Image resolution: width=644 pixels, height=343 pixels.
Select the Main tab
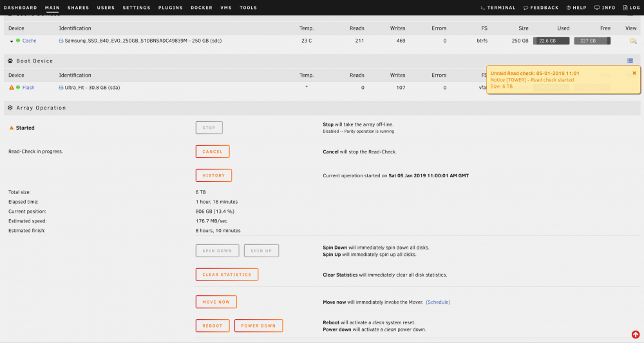pos(52,7)
